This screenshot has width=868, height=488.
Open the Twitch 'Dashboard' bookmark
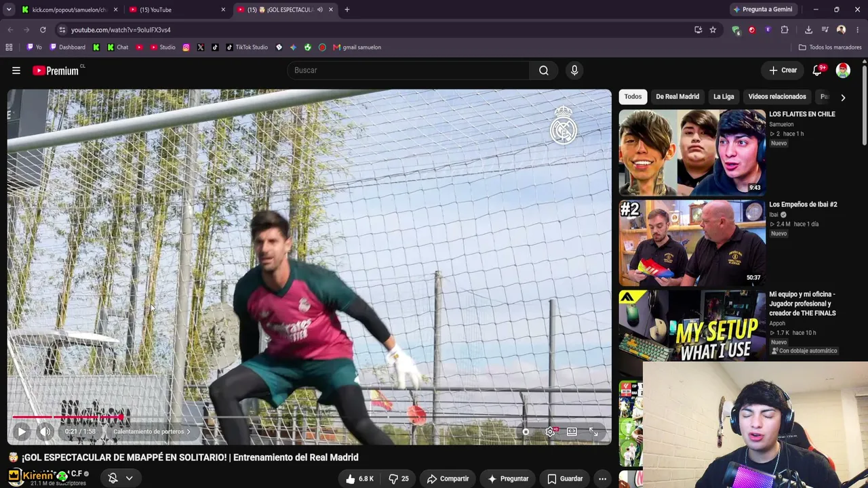coord(67,47)
